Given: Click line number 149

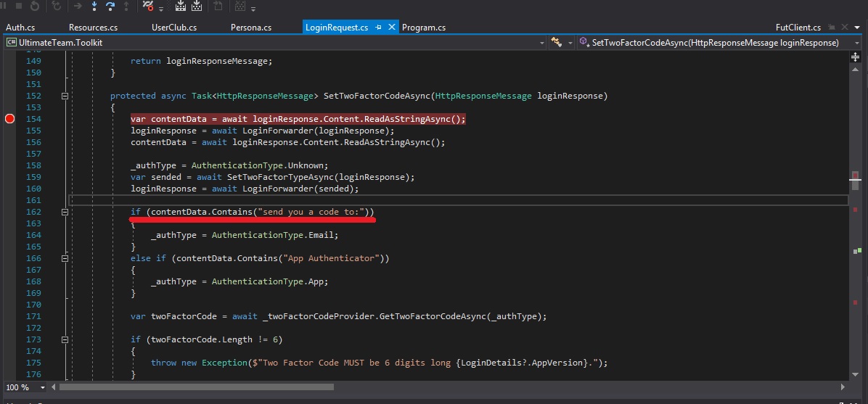Looking at the screenshot, I should (33, 61).
